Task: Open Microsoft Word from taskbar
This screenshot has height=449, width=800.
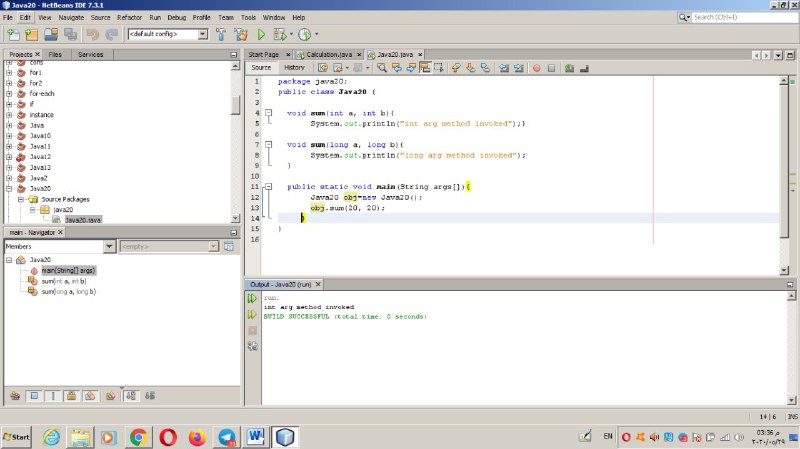Action: (x=256, y=437)
